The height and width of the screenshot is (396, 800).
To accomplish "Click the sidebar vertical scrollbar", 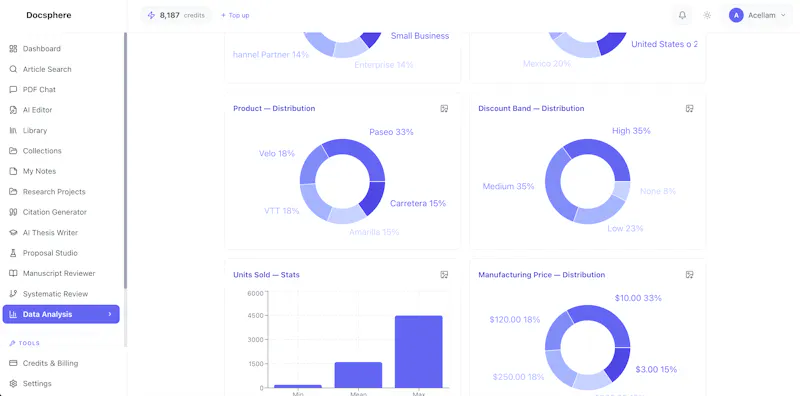I will tap(126, 161).
